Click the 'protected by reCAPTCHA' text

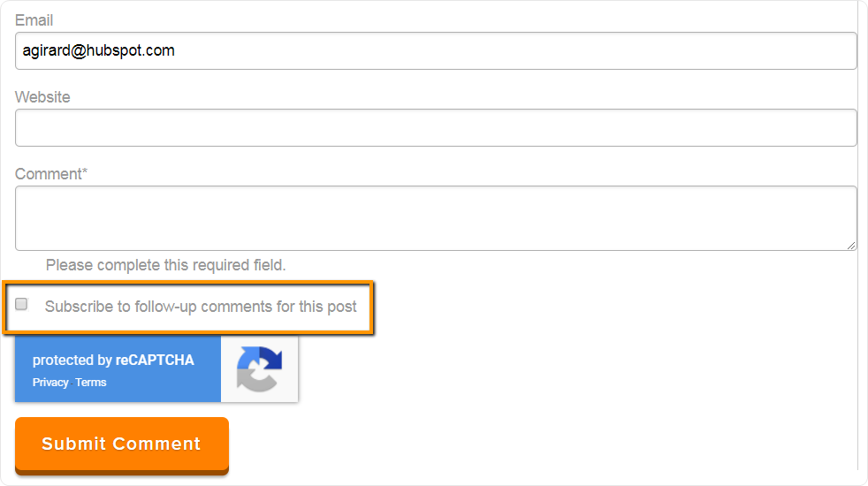tap(113, 361)
